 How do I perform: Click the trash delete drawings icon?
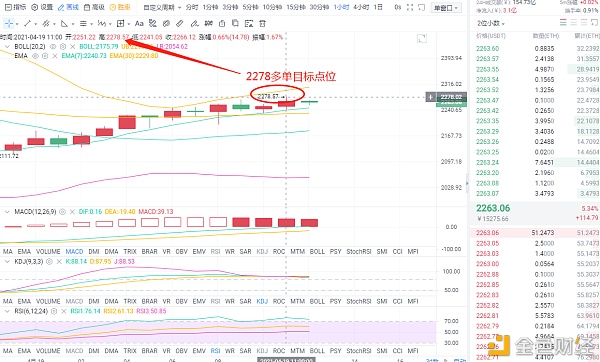pos(262,24)
